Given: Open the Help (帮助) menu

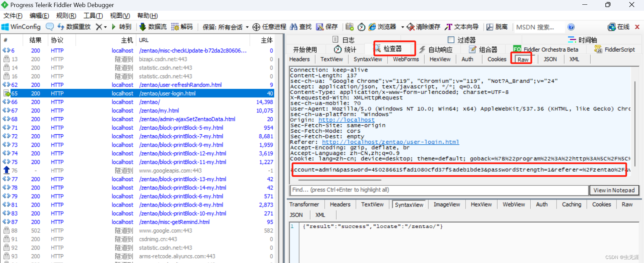Looking at the screenshot, I should tap(147, 15).
